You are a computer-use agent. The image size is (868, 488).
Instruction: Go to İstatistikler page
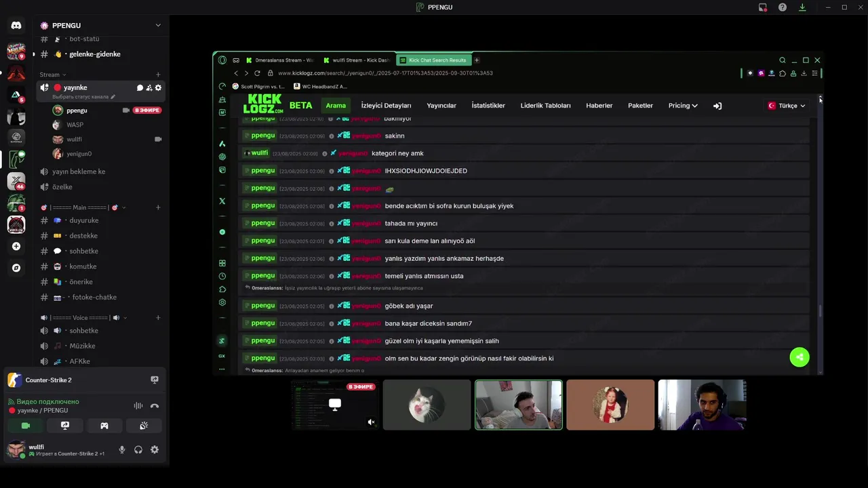point(488,106)
